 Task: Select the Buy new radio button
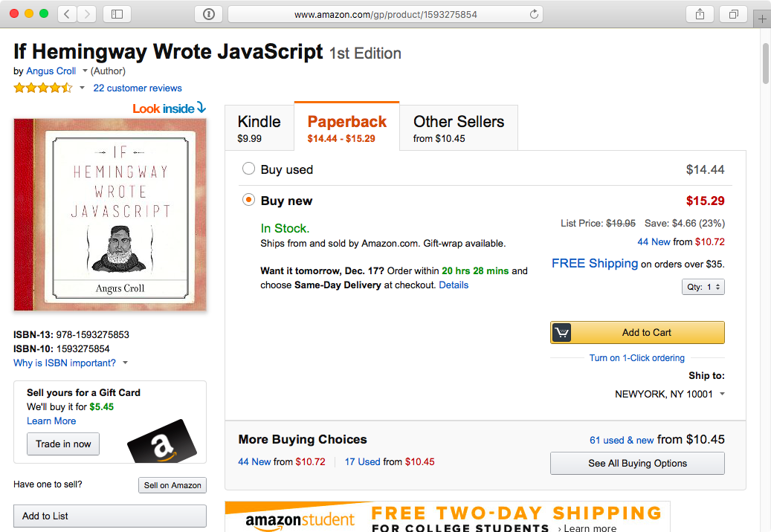pyautogui.click(x=249, y=200)
